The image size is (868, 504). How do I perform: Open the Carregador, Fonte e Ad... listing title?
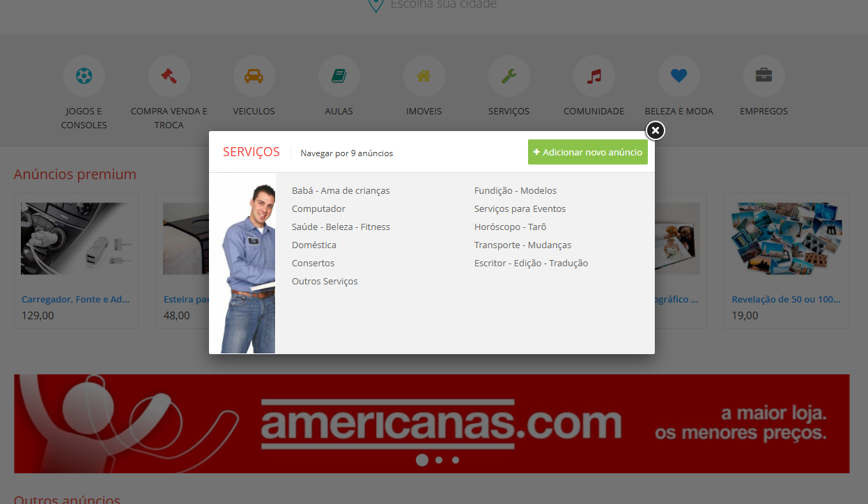(76, 299)
